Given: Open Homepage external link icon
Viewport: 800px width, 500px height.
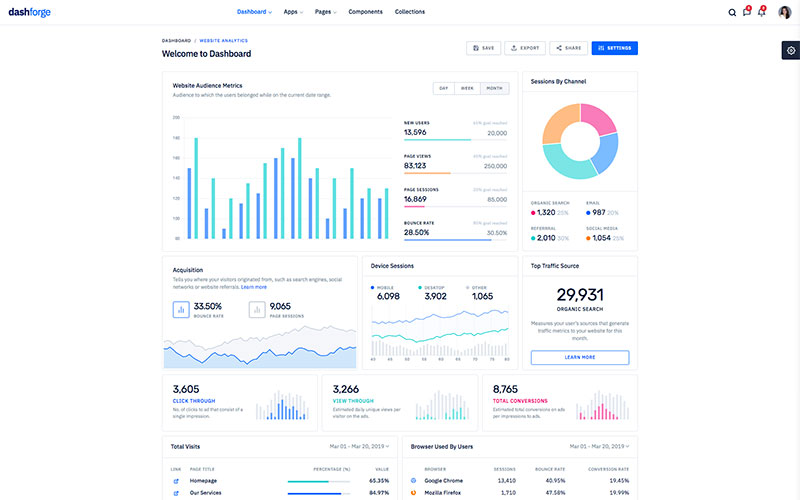Looking at the screenshot, I should [x=176, y=481].
